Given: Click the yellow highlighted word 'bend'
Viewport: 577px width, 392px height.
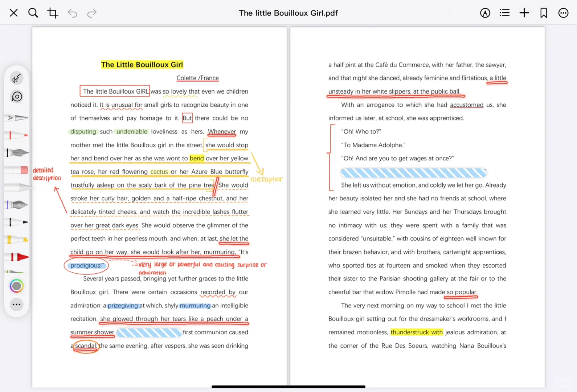Looking at the screenshot, I should (197, 158).
